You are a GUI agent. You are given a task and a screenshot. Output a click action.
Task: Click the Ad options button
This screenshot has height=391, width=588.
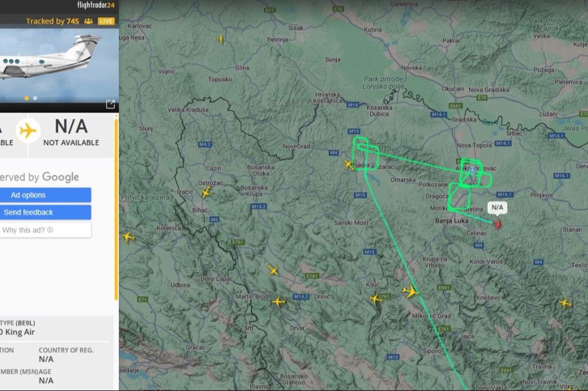pyautogui.click(x=45, y=195)
